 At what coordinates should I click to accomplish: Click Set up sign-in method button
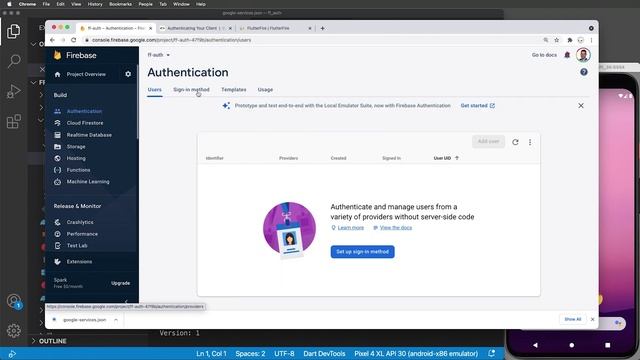pyautogui.click(x=362, y=252)
